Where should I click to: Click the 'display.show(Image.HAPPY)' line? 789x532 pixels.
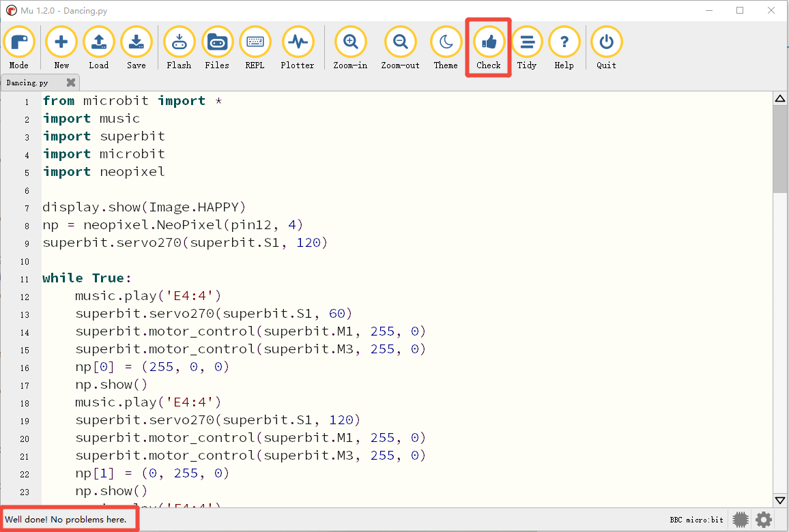tap(144, 207)
